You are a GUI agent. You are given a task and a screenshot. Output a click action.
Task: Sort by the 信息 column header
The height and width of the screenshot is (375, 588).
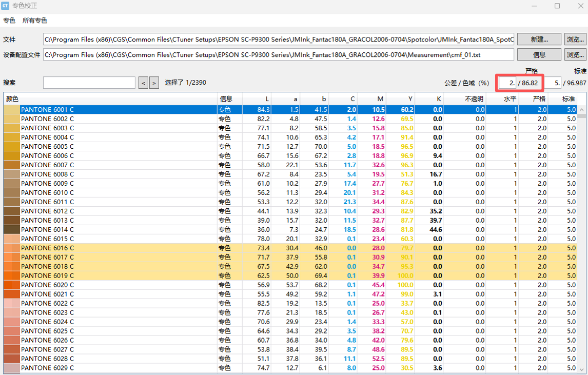tap(230, 98)
